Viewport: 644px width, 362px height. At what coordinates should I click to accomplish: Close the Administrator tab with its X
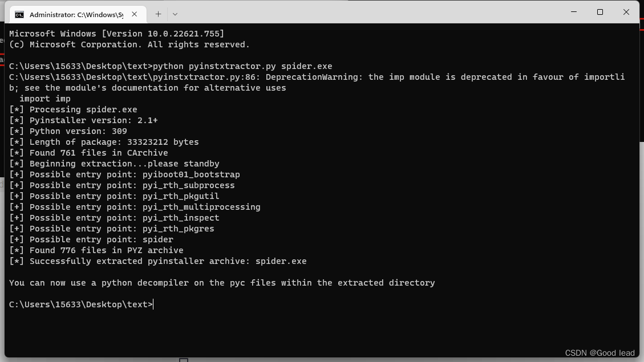tap(135, 14)
